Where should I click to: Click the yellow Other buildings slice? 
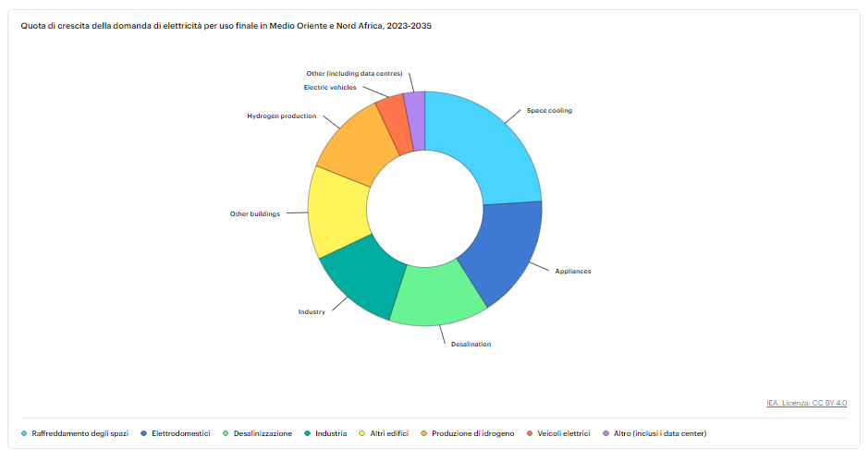point(337,211)
